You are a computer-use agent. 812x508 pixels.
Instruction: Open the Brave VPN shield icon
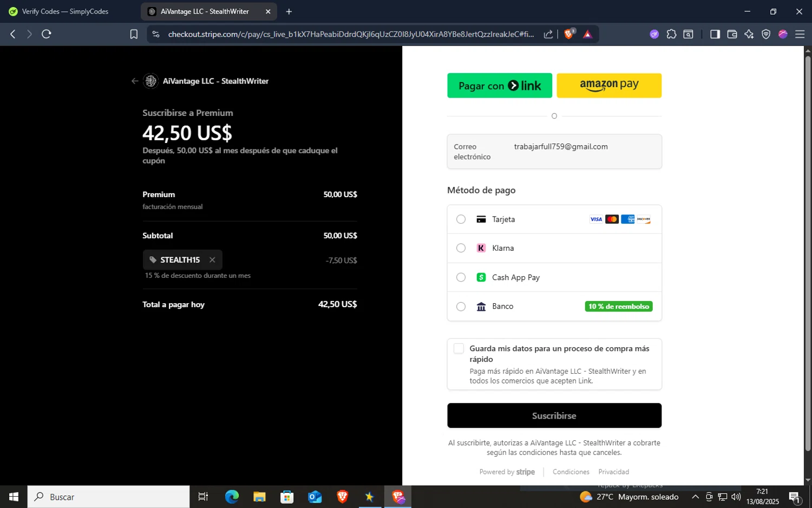pos(766,34)
